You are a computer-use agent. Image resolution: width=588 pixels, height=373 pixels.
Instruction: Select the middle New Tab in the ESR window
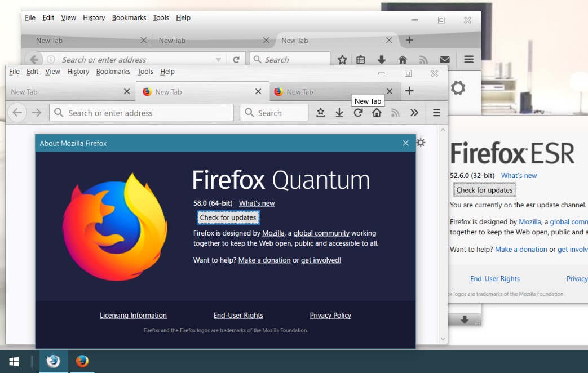coord(214,41)
